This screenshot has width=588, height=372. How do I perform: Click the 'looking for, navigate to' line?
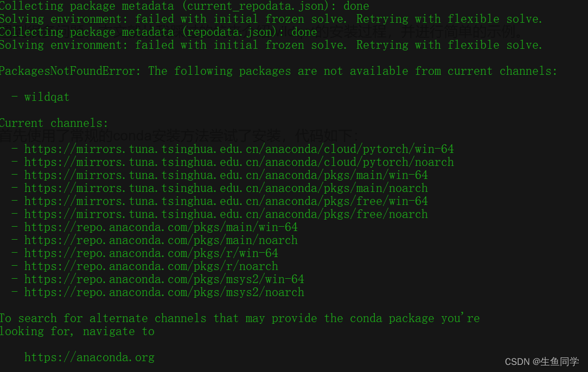pos(77,331)
